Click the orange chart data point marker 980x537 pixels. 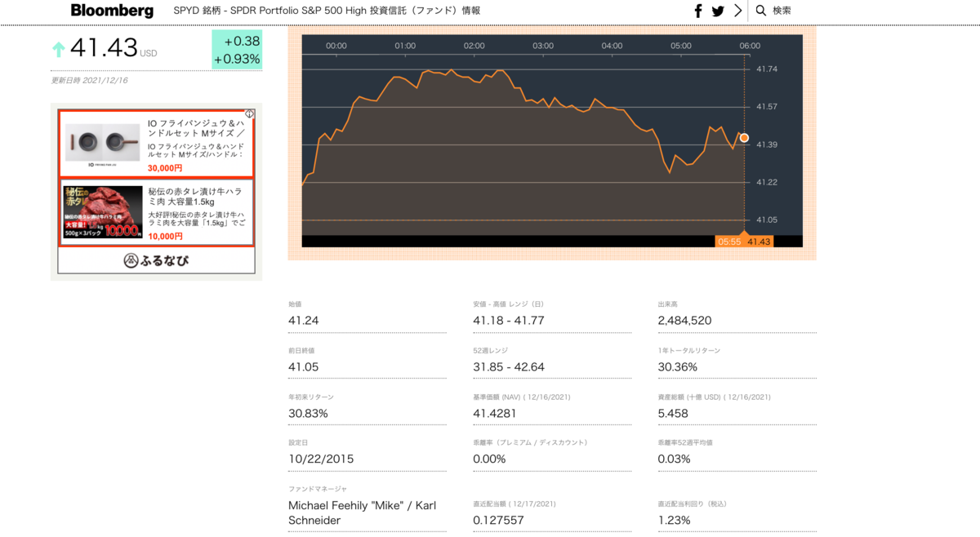744,138
